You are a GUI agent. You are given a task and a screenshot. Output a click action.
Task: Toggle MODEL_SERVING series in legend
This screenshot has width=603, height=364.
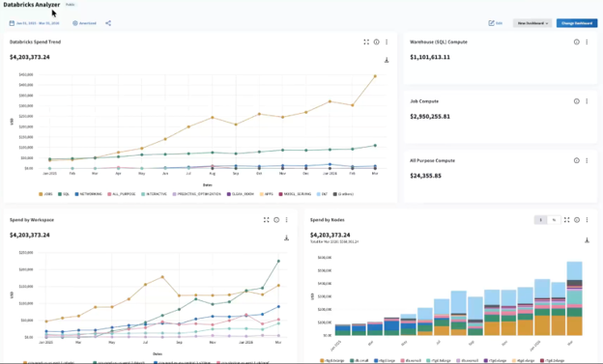pyautogui.click(x=295, y=194)
